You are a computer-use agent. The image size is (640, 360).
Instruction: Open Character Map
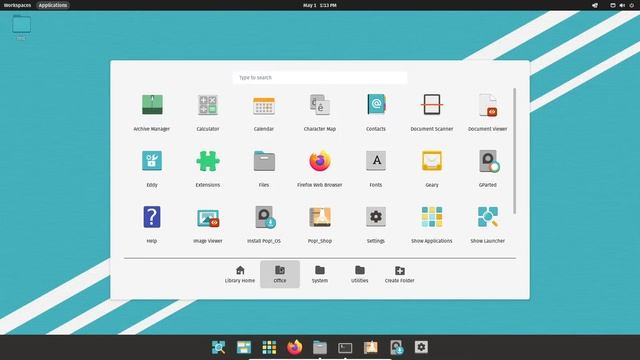pyautogui.click(x=320, y=112)
